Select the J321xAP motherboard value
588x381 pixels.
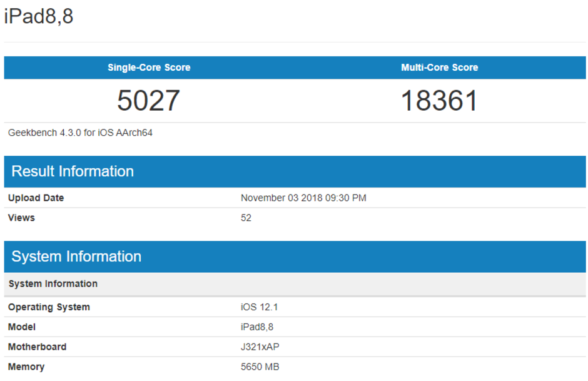coord(261,347)
